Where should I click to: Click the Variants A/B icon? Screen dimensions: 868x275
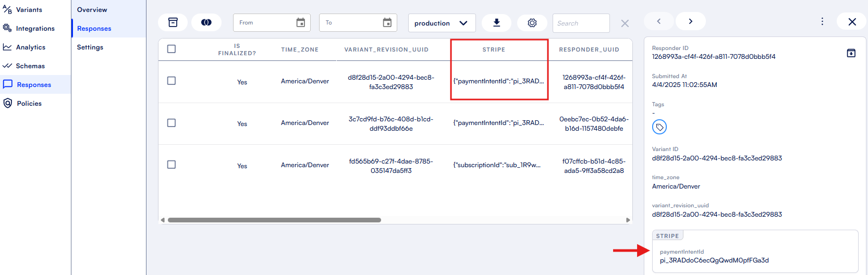(x=7, y=9)
